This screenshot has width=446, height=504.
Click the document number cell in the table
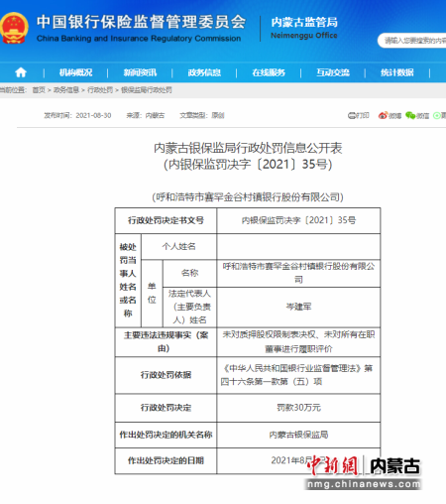pos(298,220)
